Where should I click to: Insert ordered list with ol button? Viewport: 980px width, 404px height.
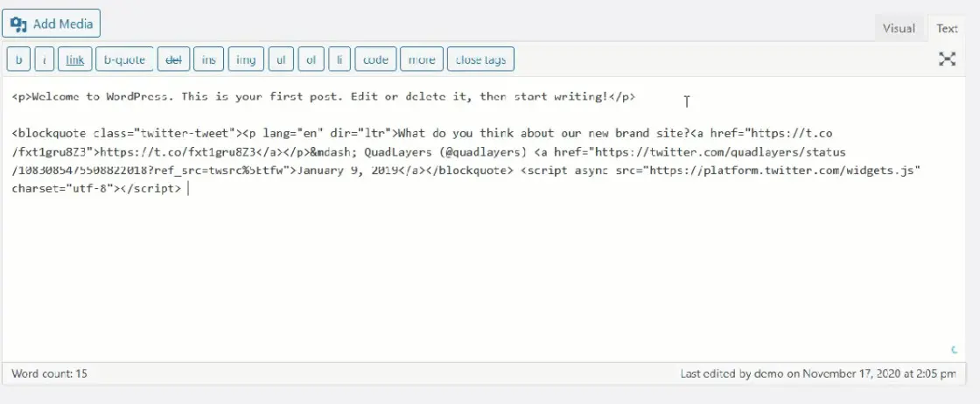311,60
